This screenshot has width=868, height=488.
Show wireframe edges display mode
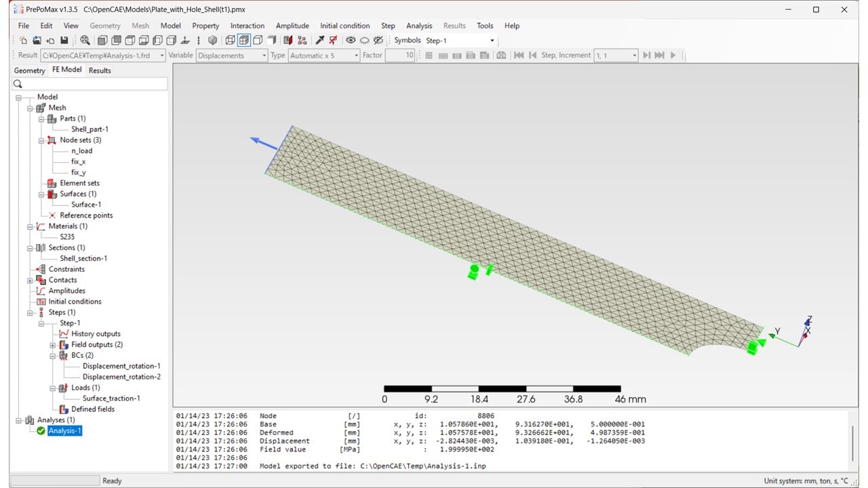[x=230, y=40]
